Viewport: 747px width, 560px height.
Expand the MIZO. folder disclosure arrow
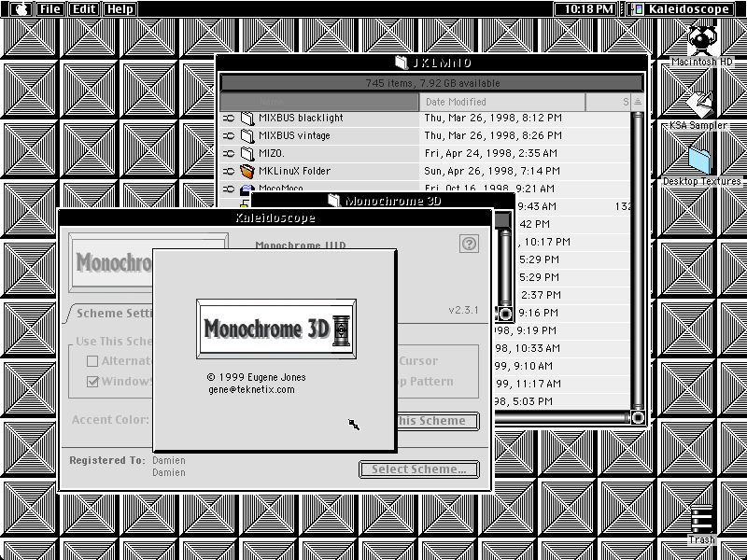pos(229,153)
